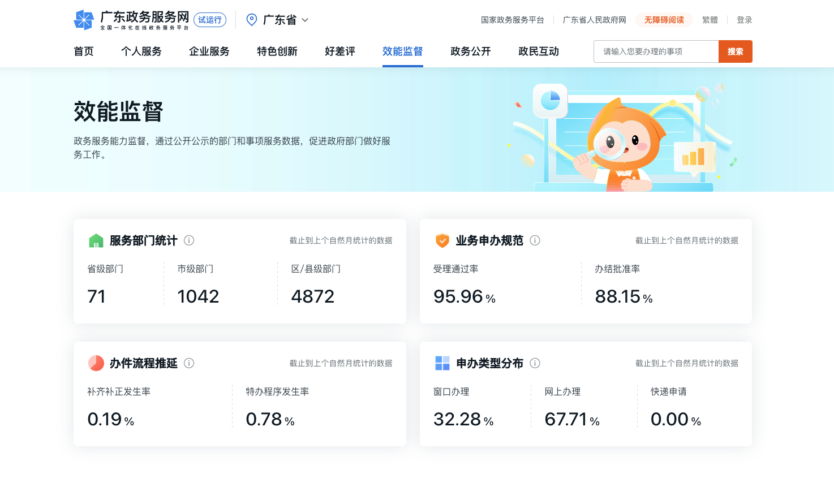
Task: Toggle 无障碍阅读 accessibility mode
Action: [664, 20]
